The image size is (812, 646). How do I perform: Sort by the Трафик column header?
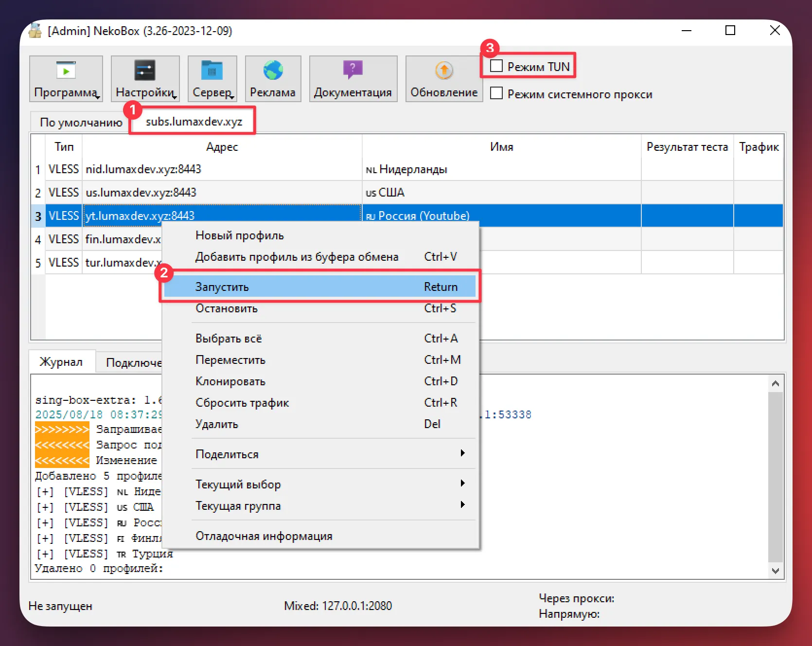point(759,146)
